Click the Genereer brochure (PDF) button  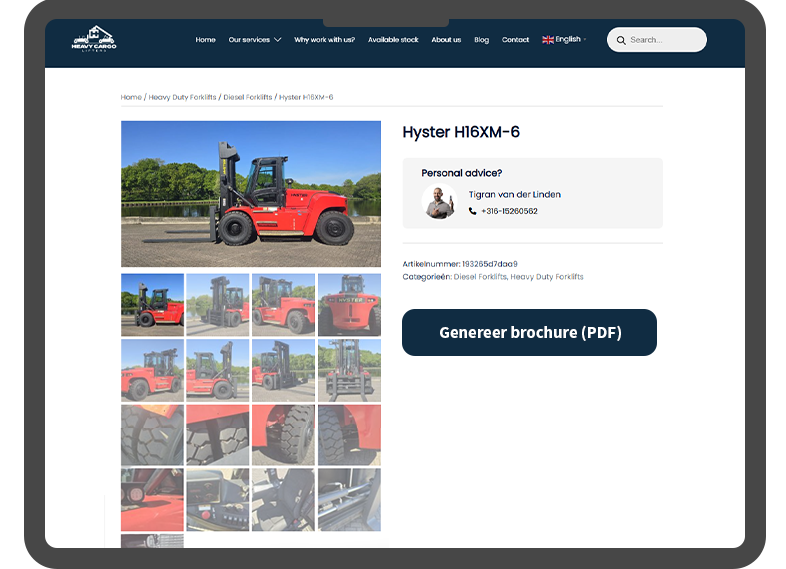pyautogui.click(x=529, y=332)
